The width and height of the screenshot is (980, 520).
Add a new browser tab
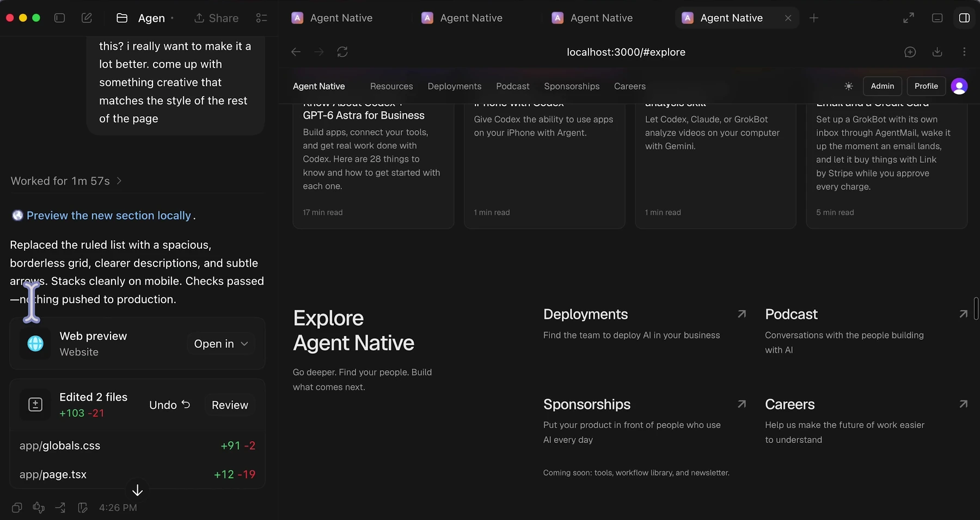click(x=814, y=18)
